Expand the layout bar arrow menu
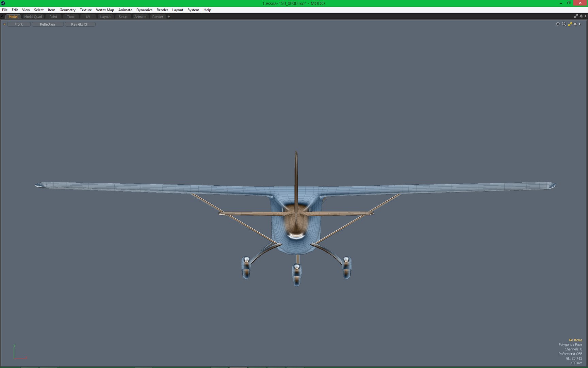The width and height of the screenshot is (588, 368). [x=585, y=16]
